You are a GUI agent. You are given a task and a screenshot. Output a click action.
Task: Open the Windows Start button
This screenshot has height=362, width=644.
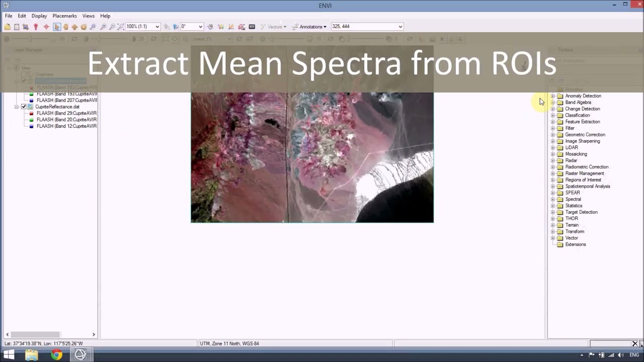[9, 355]
